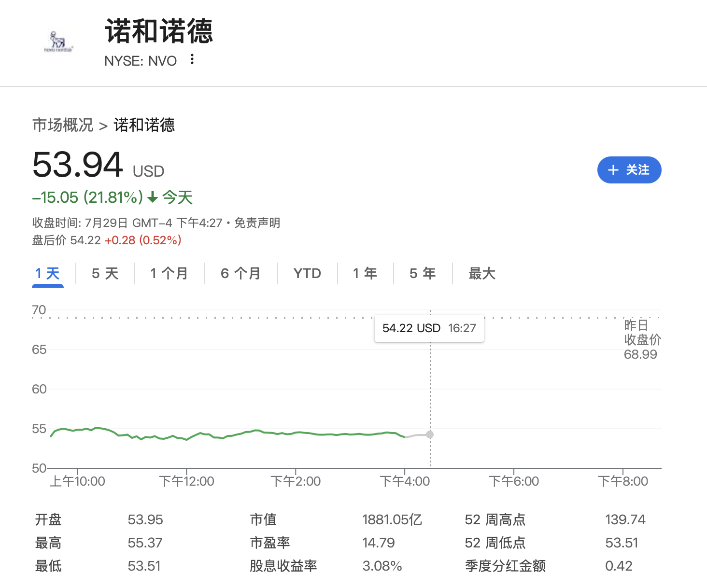
Task: Click the 最高 value 55.37
Action: click(145, 543)
